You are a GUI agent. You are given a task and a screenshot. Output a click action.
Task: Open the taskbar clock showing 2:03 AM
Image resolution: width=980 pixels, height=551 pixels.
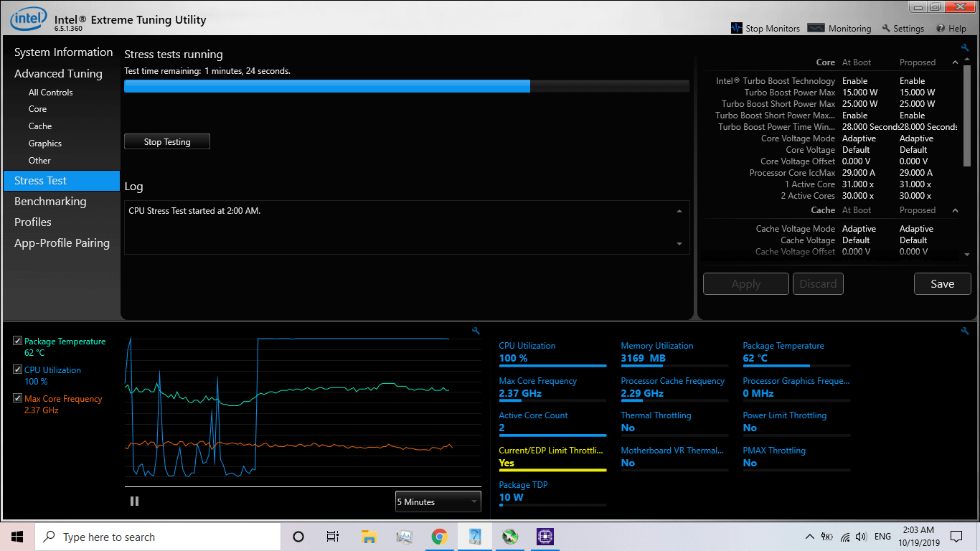[x=919, y=537]
